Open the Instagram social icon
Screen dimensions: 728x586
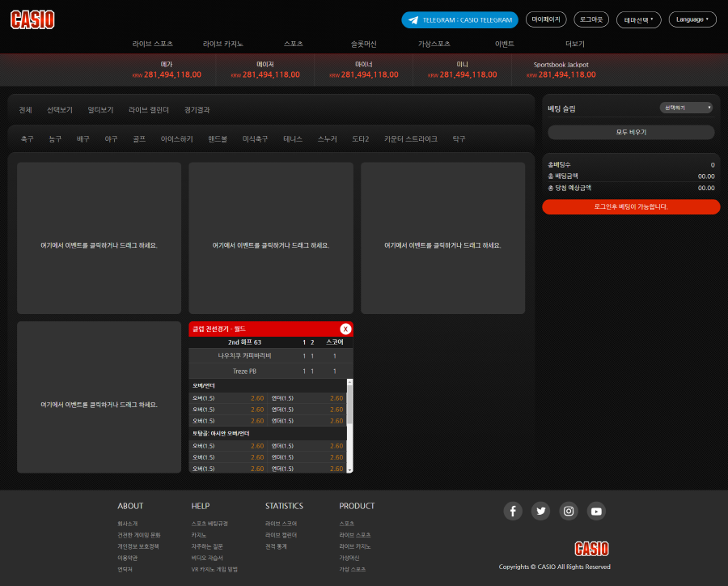(x=569, y=511)
